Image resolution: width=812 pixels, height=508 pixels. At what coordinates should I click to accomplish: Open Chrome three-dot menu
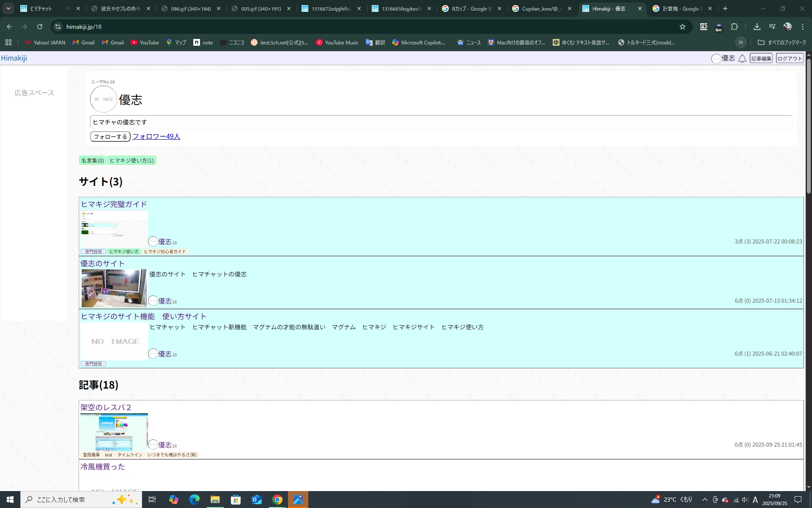point(802,27)
